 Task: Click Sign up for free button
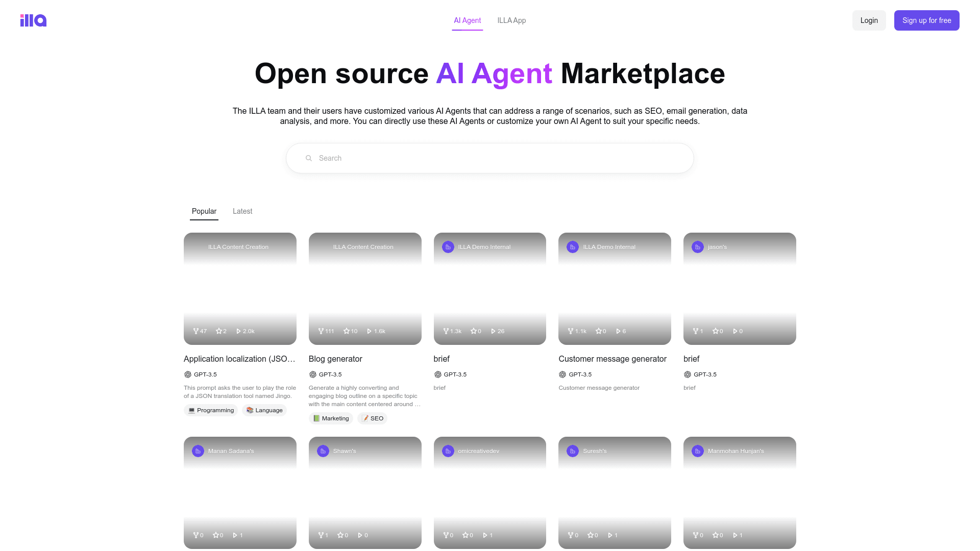(926, 20)
